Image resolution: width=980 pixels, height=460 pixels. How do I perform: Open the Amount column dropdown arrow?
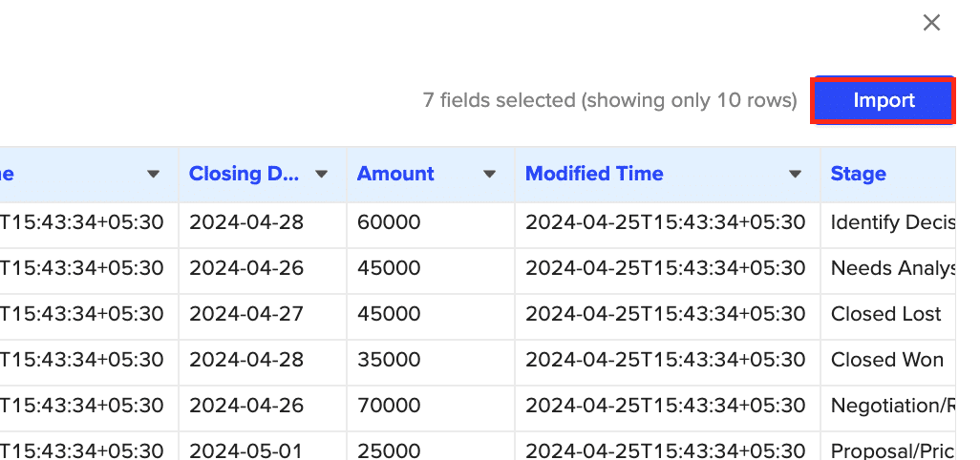(489, 174)
